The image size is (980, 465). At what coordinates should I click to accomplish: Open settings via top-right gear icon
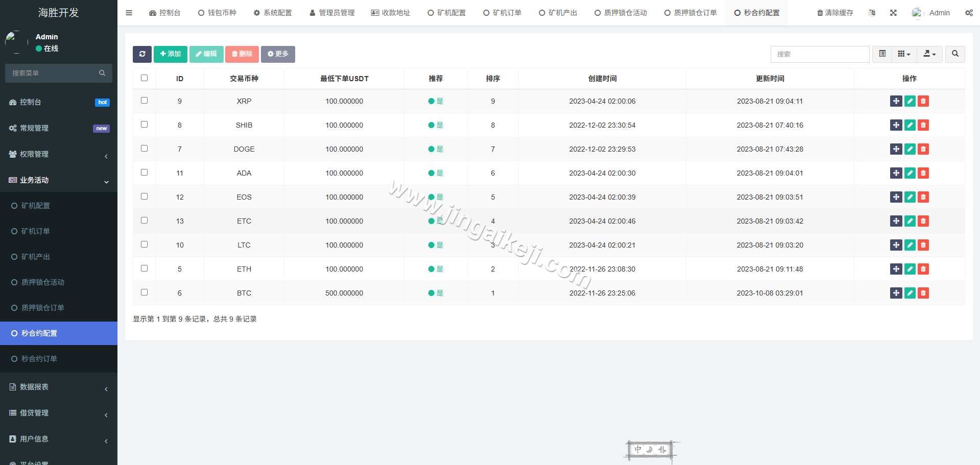coord(969,12)
